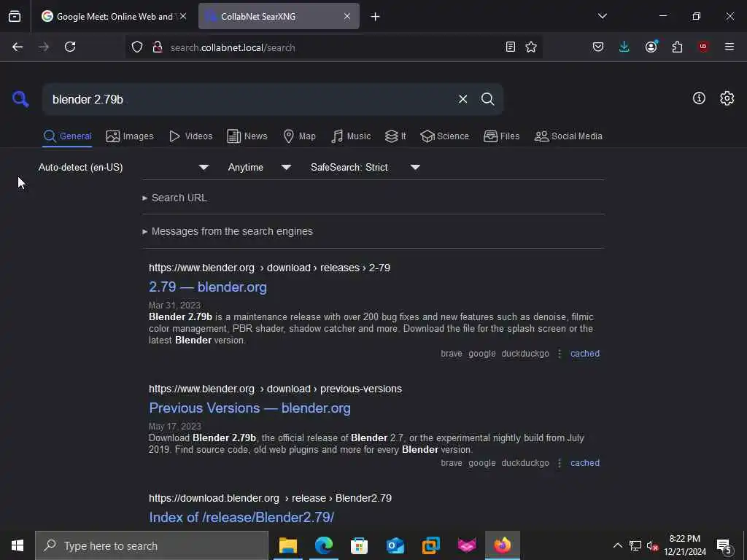Open more options for Previous Versions result
Screen dimensions: 747x560
coord(560,463)
